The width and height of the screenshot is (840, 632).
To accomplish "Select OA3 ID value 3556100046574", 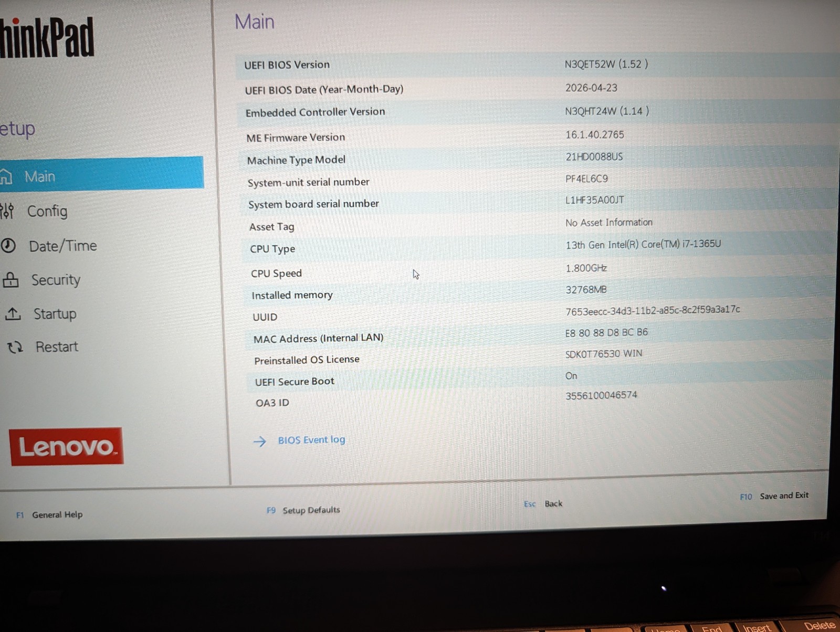I will 601,395.
